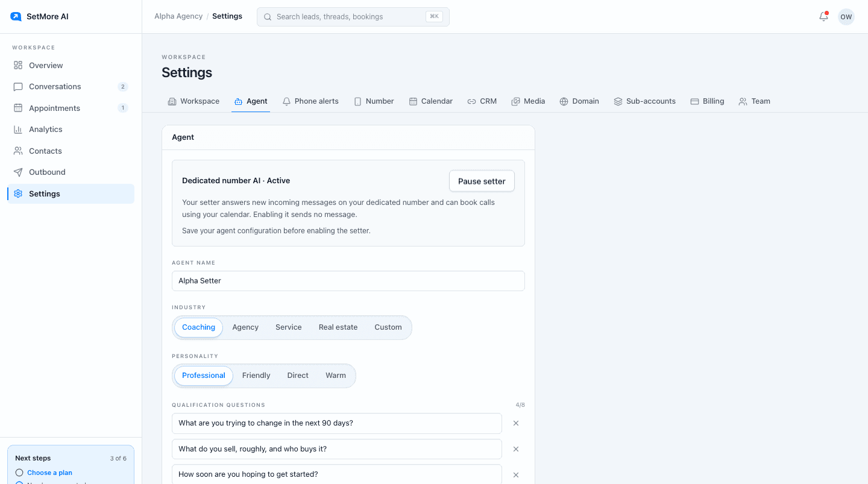Choose Coaching industry option
The width and height of the screenshot is (868, 484).
[x=198, y=327]
